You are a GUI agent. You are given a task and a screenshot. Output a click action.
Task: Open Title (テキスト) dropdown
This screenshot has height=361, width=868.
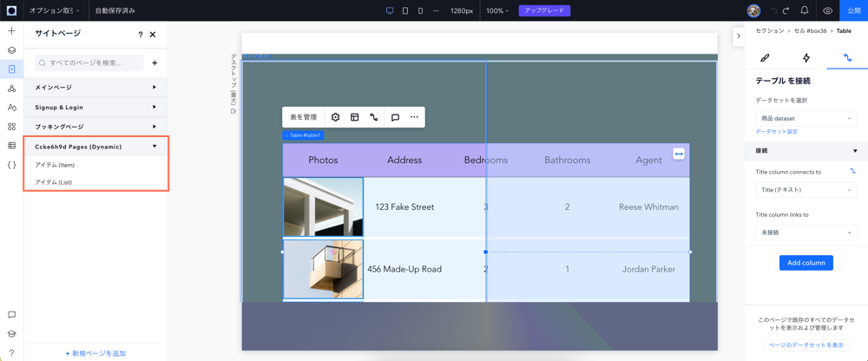806,190
